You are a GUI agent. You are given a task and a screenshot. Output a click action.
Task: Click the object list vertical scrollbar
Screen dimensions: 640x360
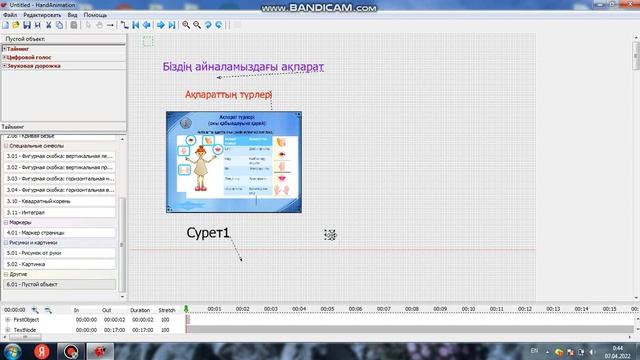(122, 245)
